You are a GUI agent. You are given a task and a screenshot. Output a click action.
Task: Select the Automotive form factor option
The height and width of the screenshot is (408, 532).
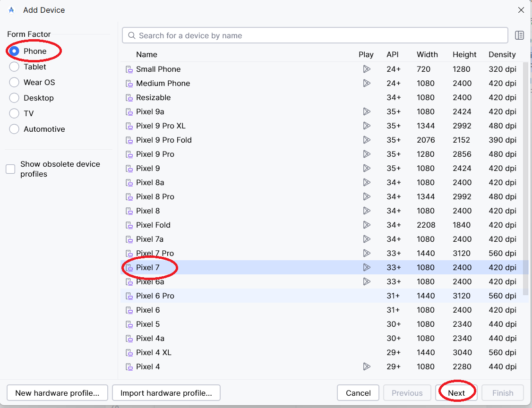click(14, 129)
